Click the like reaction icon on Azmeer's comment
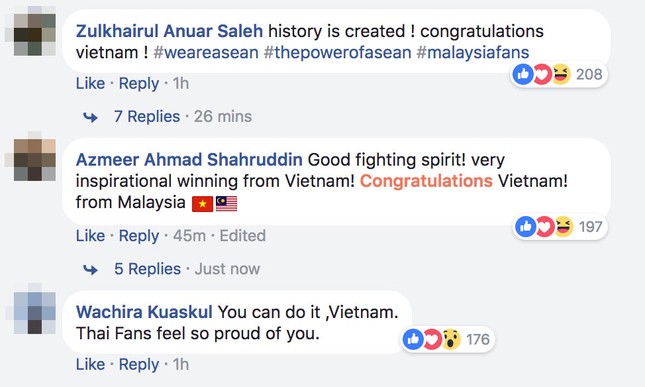The height and width of the screenshot is (387, 645). 525,227
